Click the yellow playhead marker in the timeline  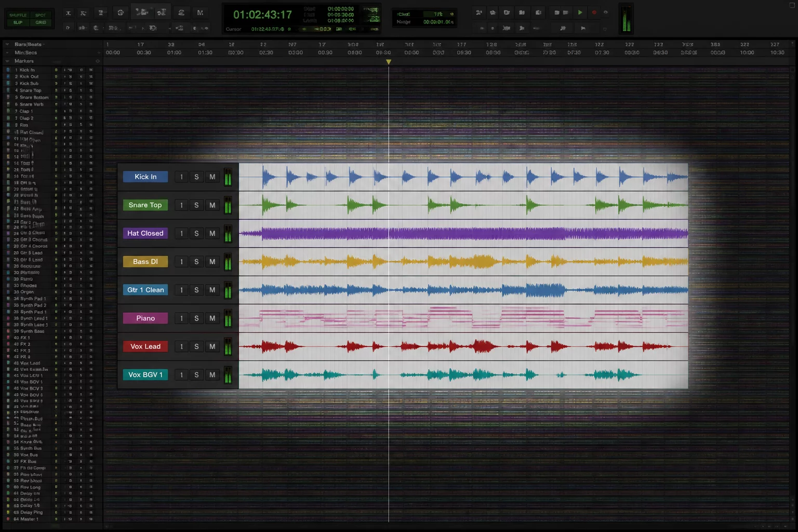(x=389, y=62)
